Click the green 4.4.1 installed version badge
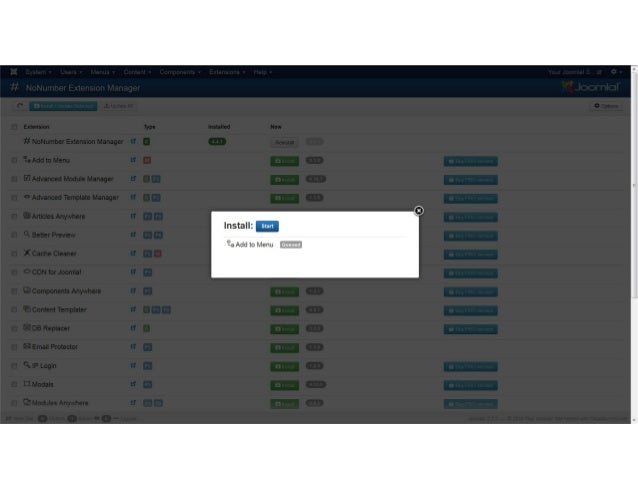 [217, 142]
